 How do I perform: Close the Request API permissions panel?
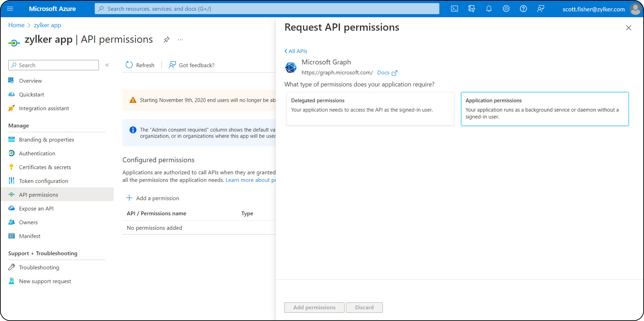pos(628,28)
